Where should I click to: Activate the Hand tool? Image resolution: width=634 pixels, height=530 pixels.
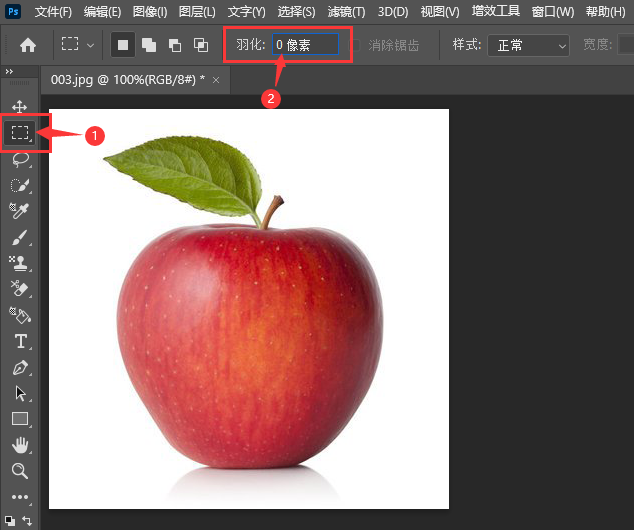tap(19, 445)
